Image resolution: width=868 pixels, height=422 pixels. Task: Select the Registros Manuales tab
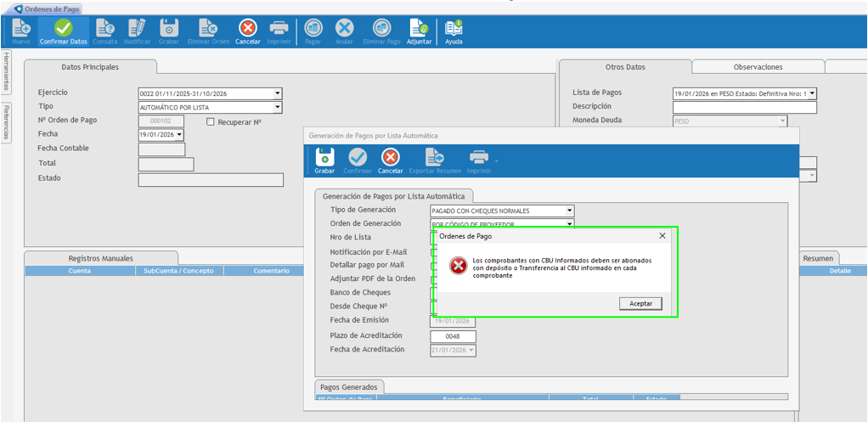pyautogui.click(x=100, y=258)
